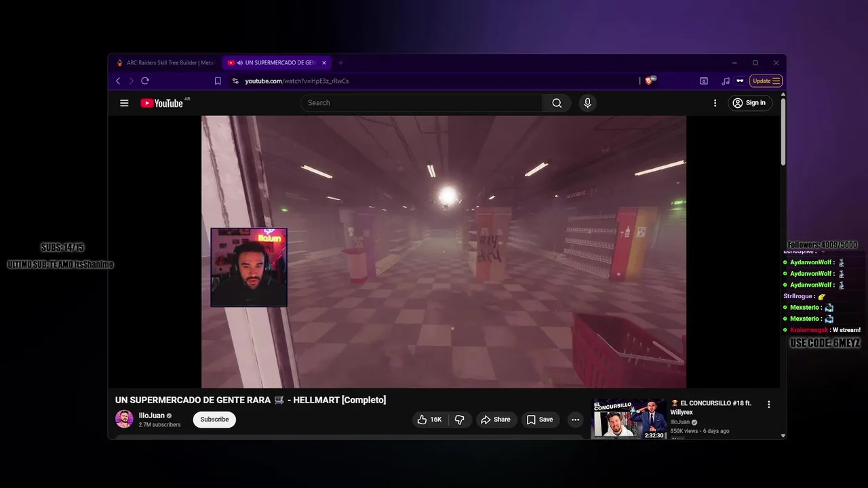The height and width of the screenshot is (488, 868).
Task: Click scrollbar down arrow at bottom
Action: coord(783,436)
